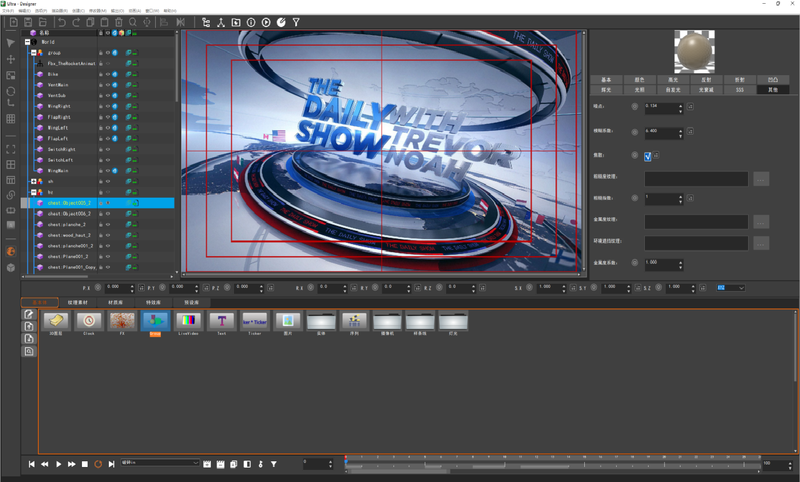The height and width of the screenshot is (482, 800).
Task: Click the Mirror flip toolbar icon
Action: click(180, 22)
